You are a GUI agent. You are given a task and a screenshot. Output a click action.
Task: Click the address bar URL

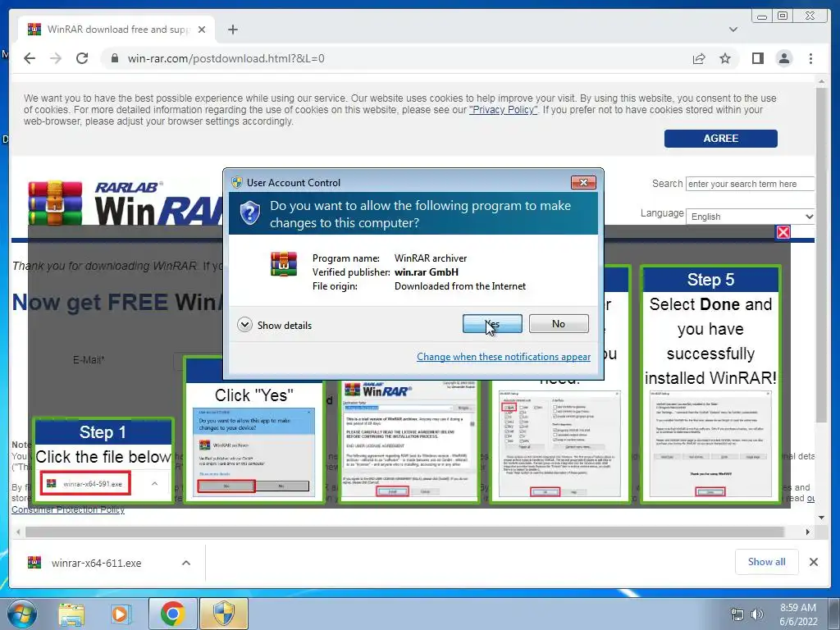pyautogui.click(x=226, y=58)
